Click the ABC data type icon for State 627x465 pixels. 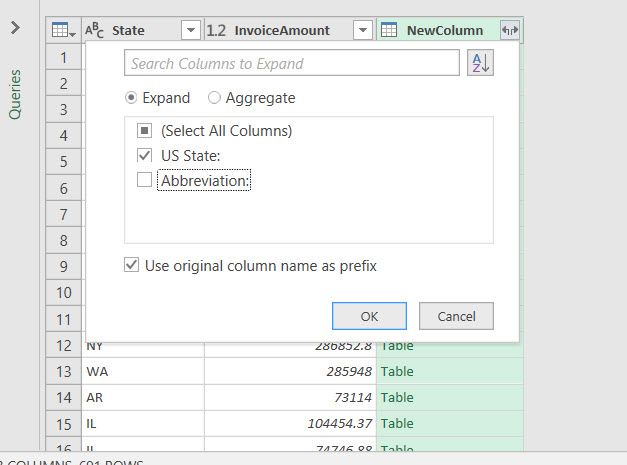click(95, 31)
